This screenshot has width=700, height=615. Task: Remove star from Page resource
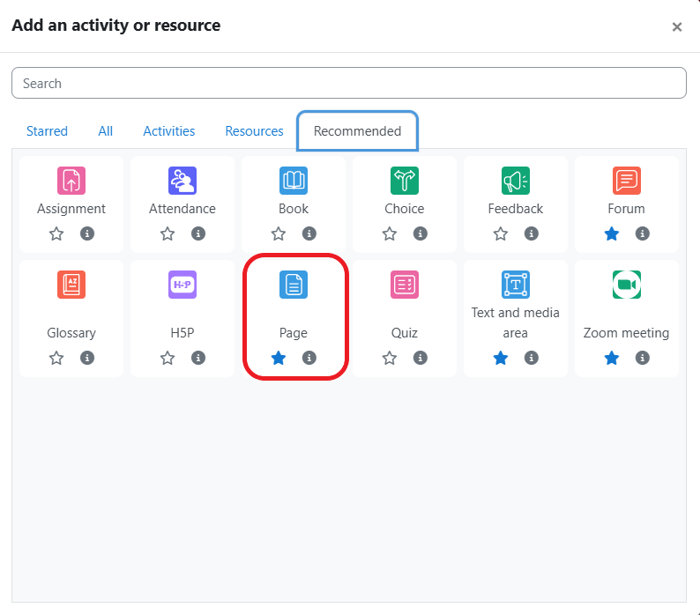[x=279, y=358]
